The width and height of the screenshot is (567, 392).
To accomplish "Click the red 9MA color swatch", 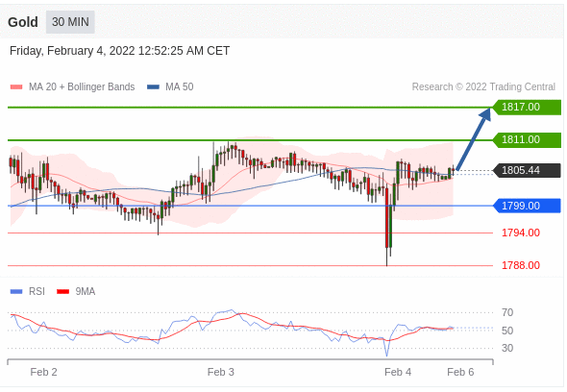I will tap(62, 292).
